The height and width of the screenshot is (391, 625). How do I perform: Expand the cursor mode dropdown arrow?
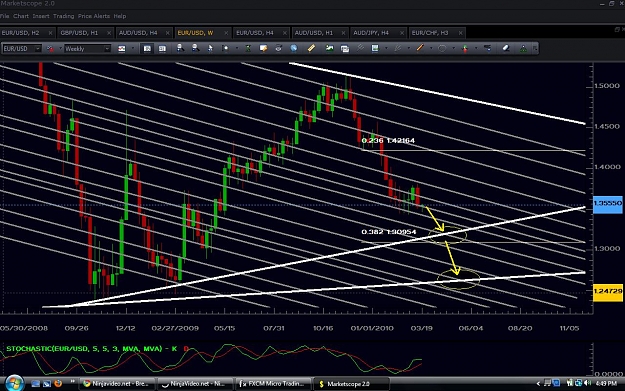tap(236, 48)
